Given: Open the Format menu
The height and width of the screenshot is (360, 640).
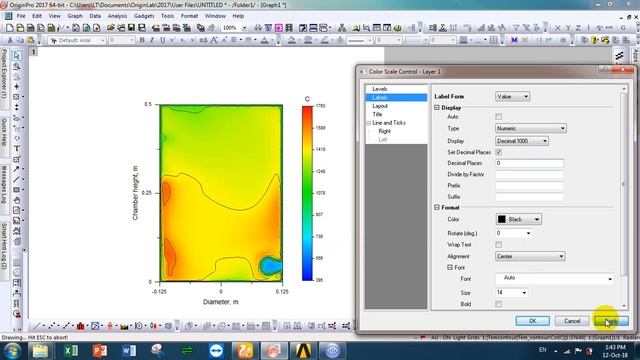Looking at the screenshot, I should 189,16.
